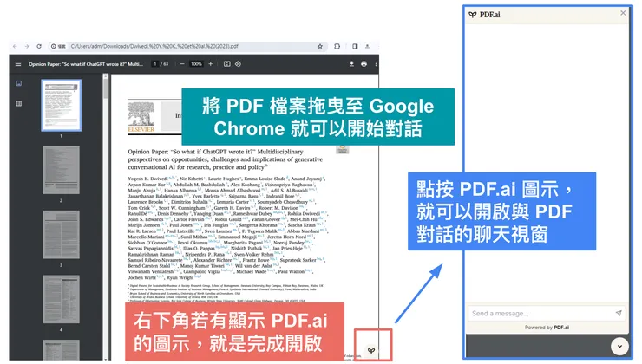This screenshot has height=364, width=642.
Task: Zoom out PDF with minus button
Action: tap(182, 64)
